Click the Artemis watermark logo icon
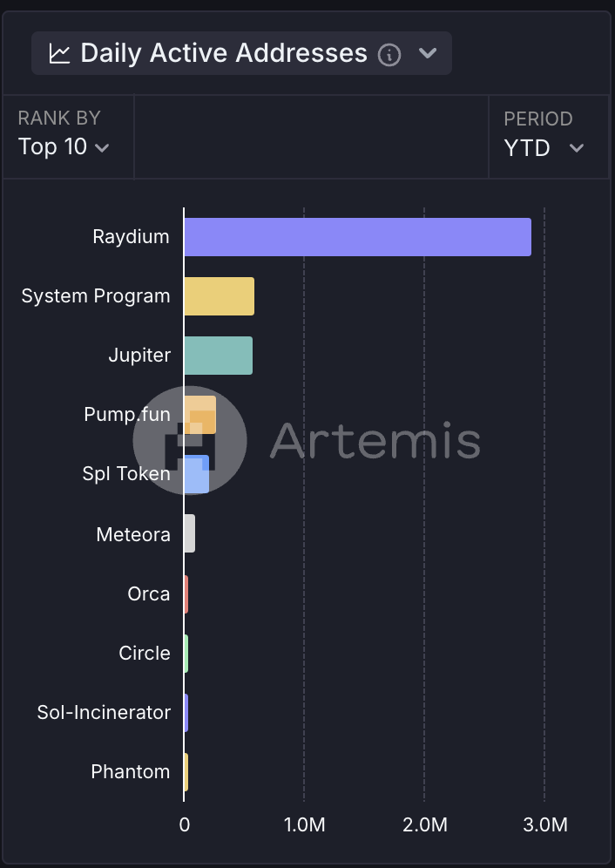 click(190, 440)
